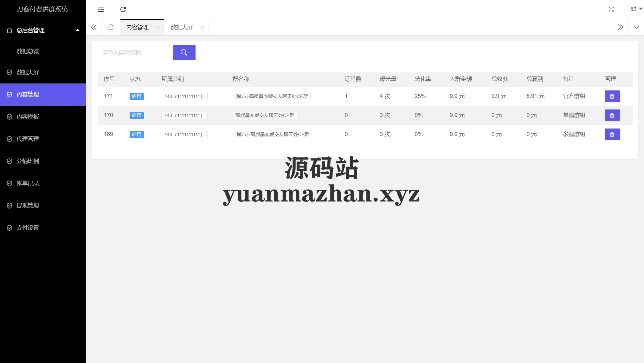Toggle 启用 status for row 170
The image size is (644, 363).
click(x=137, y=115)
